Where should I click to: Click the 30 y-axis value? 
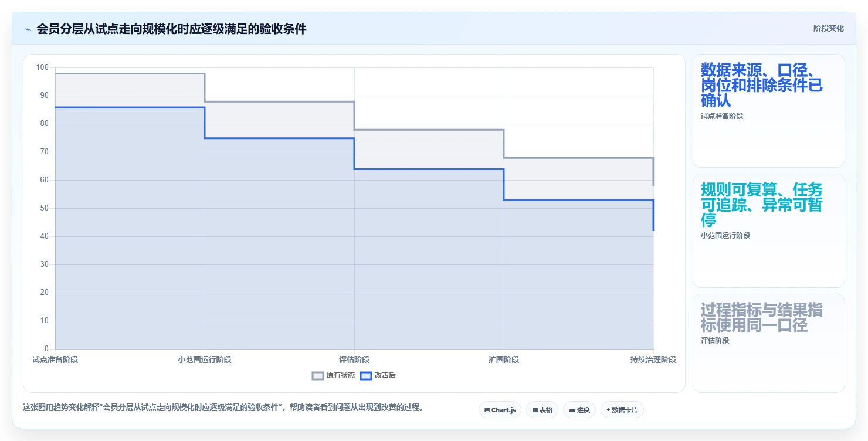[45, 264]
